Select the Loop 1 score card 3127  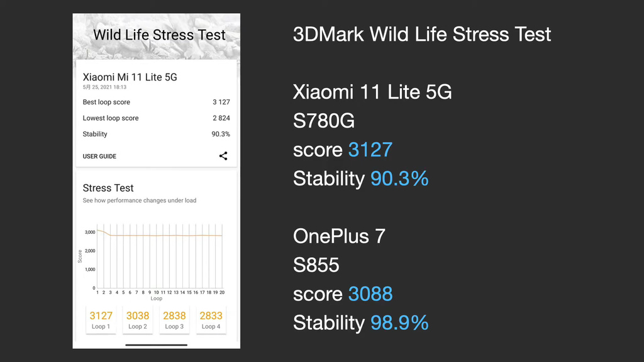pyautogui.click(x=101, y=320)
